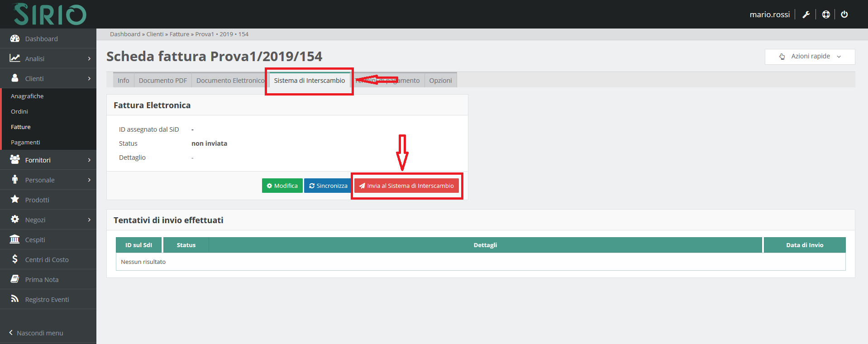Viewport: 868px width, 344px height.
Task: Expand the Negozi menu chevron
Action: [89, 220]
